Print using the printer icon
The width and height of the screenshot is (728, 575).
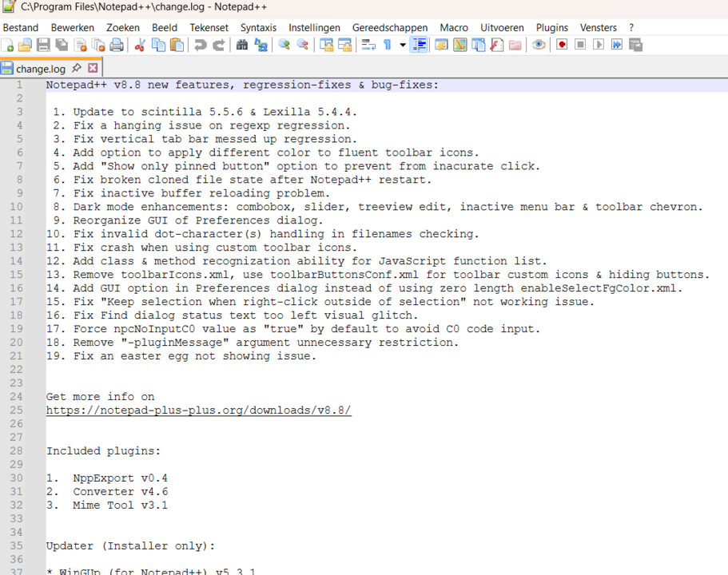coord(117,45)
